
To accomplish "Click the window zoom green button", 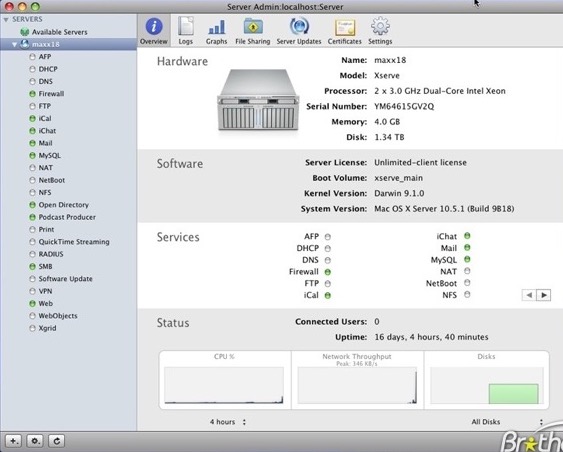I will [35, 6].
